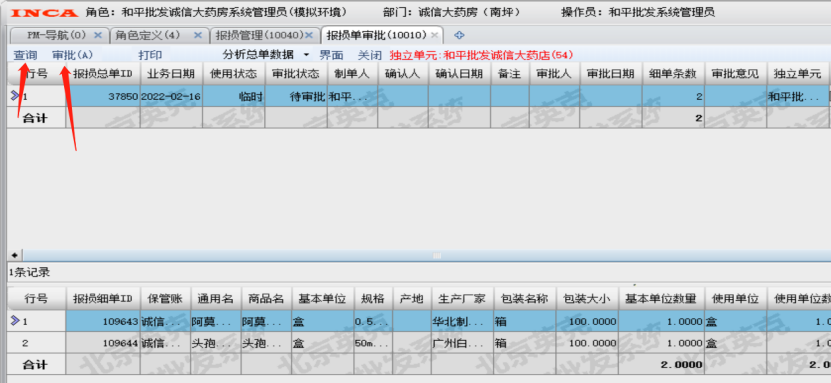Select detail row 109644 in the bottom table

point(419,343)
